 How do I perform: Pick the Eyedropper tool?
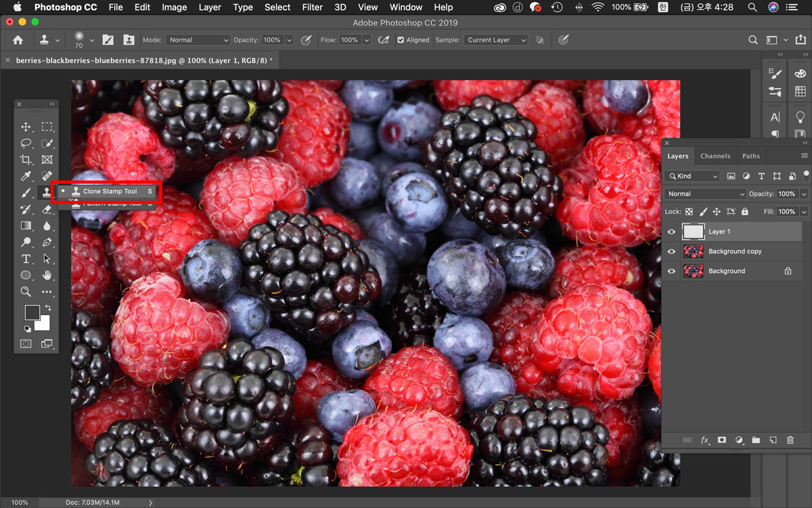[26, 176]
